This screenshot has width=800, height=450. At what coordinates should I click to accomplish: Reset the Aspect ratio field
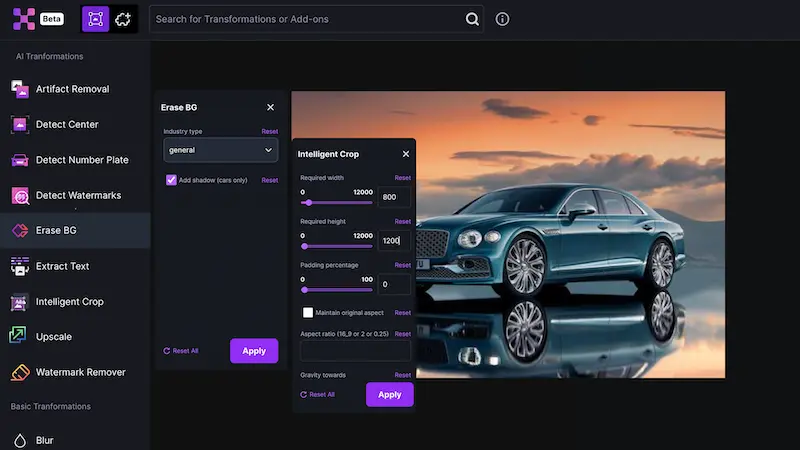(403, 334)
